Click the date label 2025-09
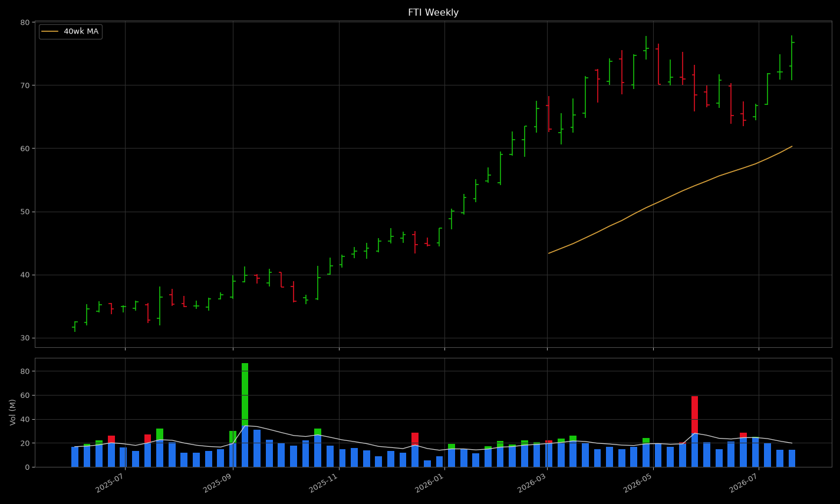Screen dimensions: 840x504 coord(219,482)
